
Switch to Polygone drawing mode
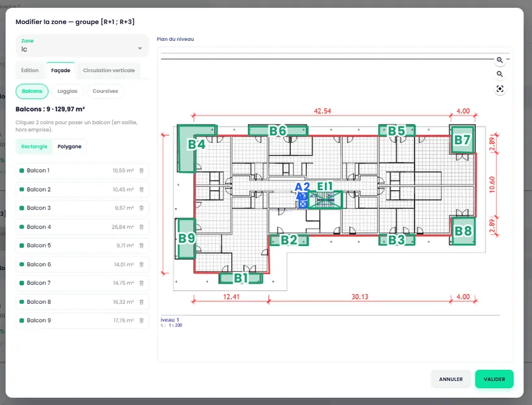69,147
